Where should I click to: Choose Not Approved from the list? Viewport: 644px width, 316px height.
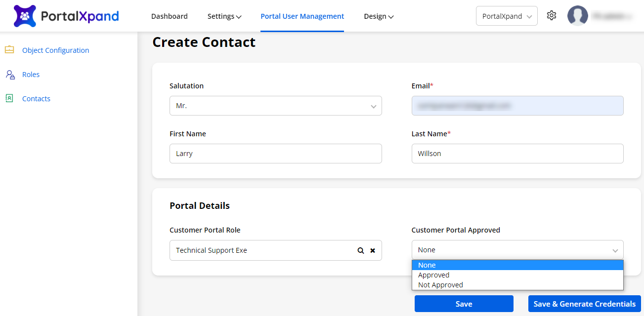tap(440, 285)
